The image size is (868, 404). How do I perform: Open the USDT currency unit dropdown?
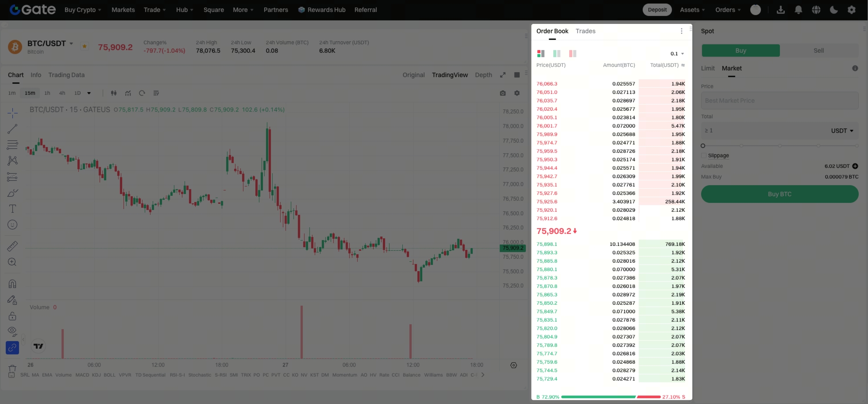coord(842,131)
